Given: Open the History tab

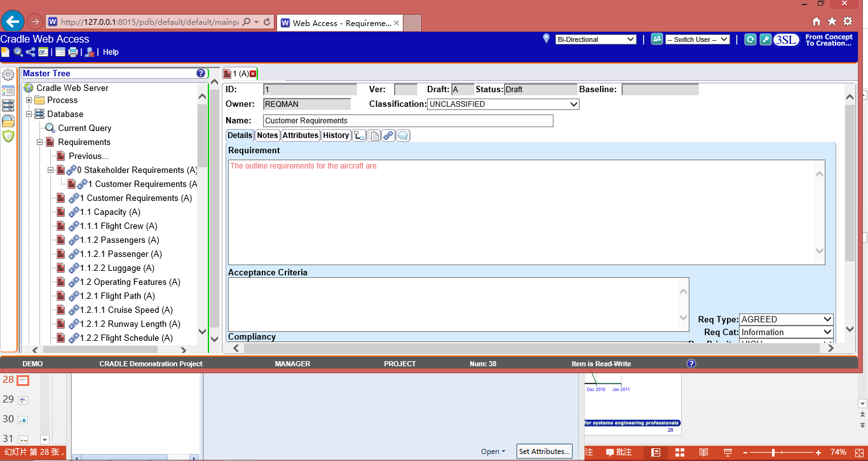Looking at the screenshot, I should coord(336,135).
